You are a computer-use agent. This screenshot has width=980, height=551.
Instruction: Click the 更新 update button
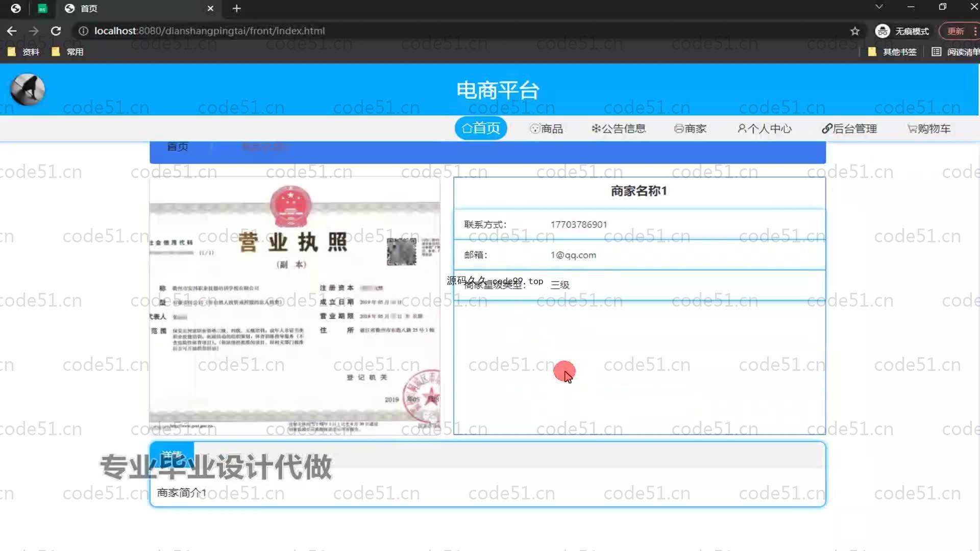(x=955, y=31)
